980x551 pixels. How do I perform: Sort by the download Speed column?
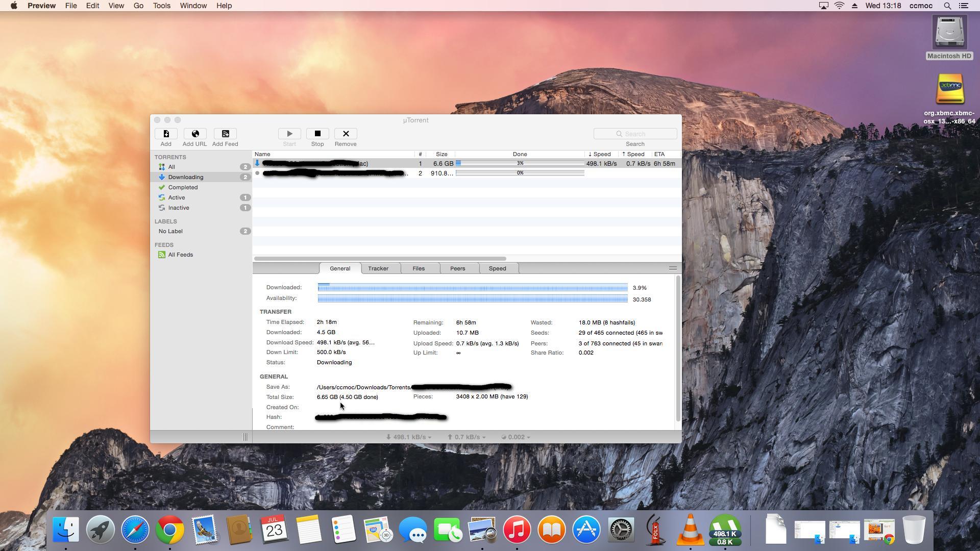click(x=601, y=154)
